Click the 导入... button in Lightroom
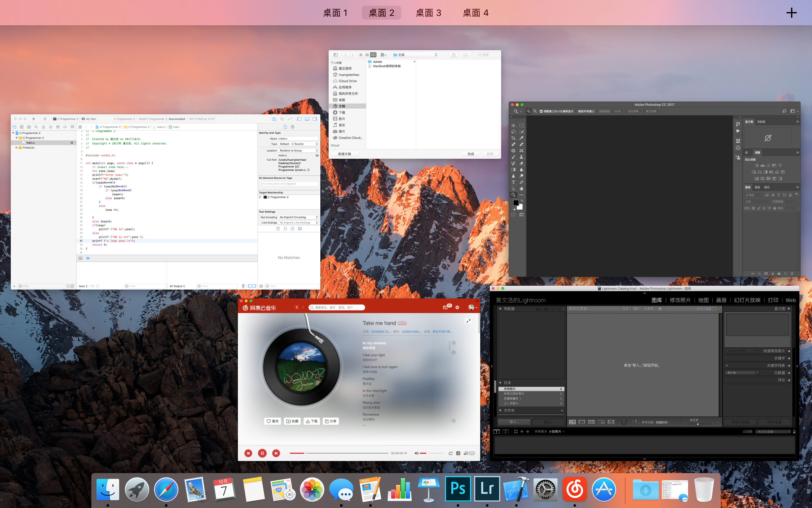 [514, 422]
